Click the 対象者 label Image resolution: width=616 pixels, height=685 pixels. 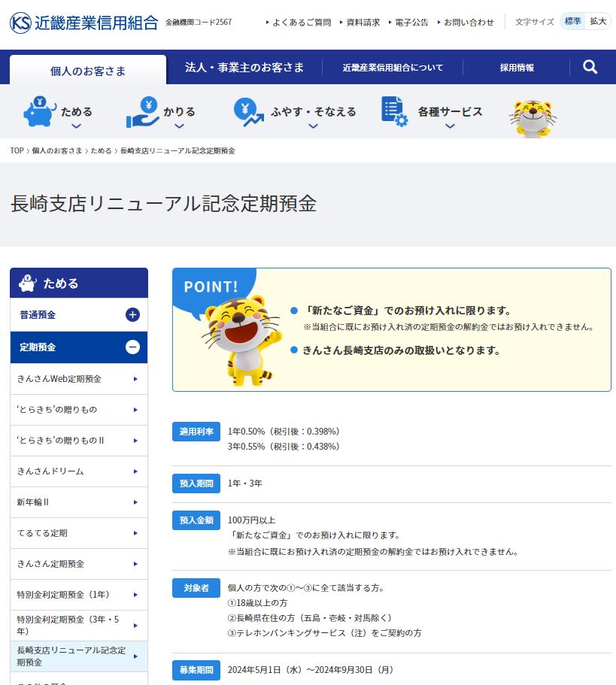[196, 588]
